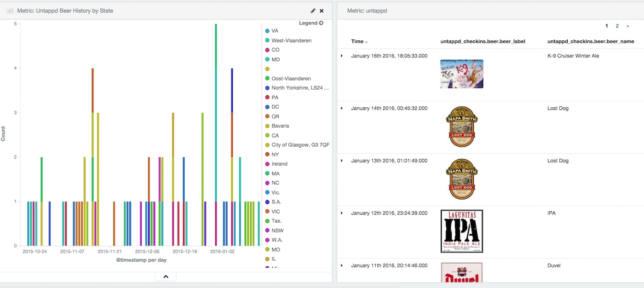Click the tallest chart bar reaching count 5
This screenshot has height=288, width=644.
click(x=216, y=135)
